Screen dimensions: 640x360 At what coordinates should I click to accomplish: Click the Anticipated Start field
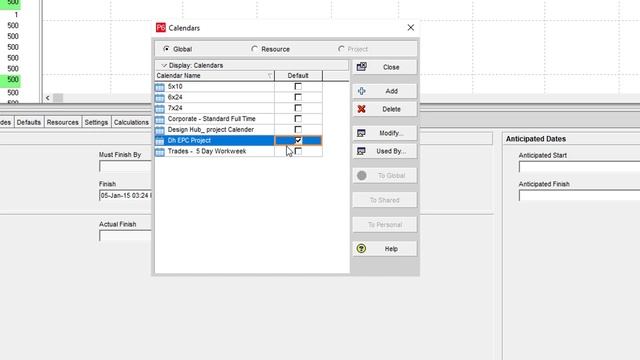point(579,167)
